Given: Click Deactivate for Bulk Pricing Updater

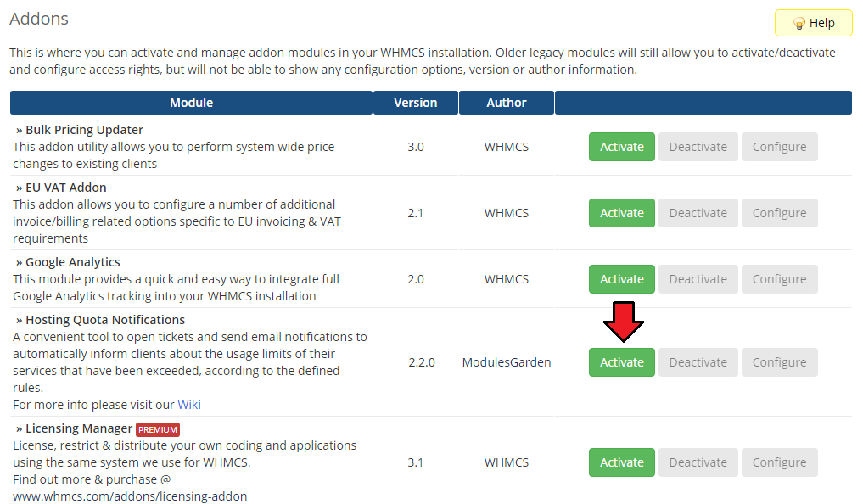Looking at the screenshot, I should pos(698,147).
